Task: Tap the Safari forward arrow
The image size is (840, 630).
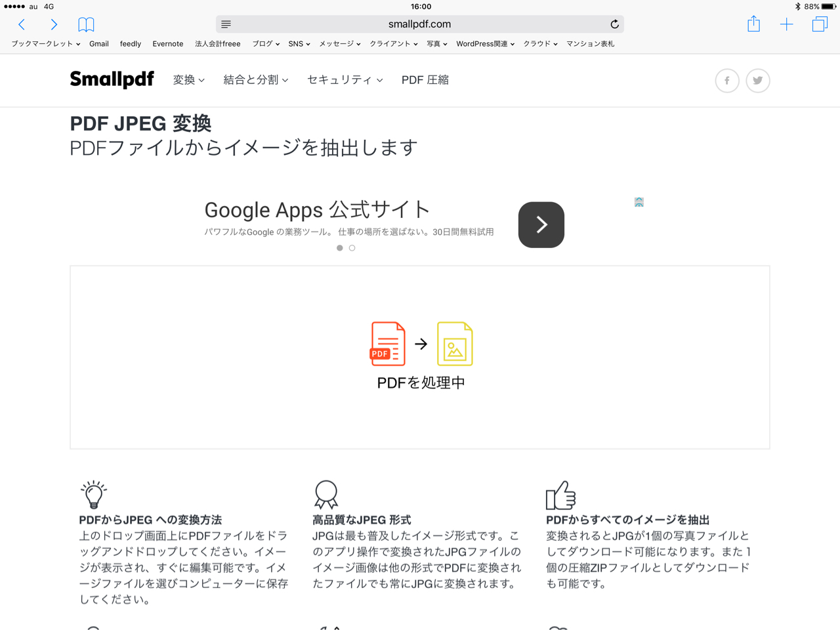Action: (54, 24)
